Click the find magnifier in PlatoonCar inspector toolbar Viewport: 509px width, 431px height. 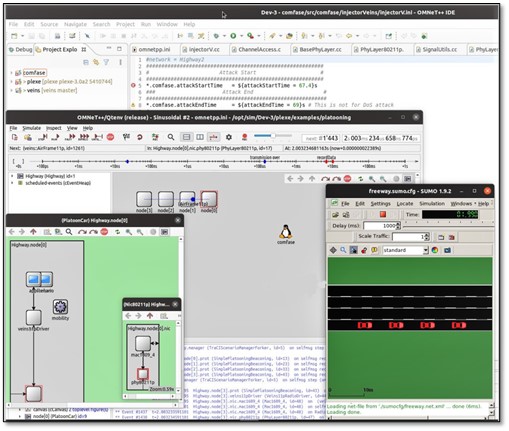click(69, 232)
